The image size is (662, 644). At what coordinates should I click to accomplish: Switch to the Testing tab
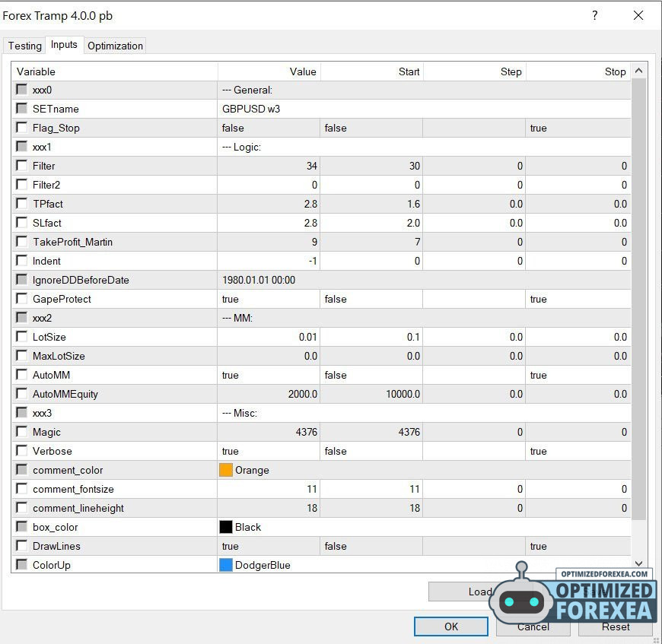tap(24, 46)
